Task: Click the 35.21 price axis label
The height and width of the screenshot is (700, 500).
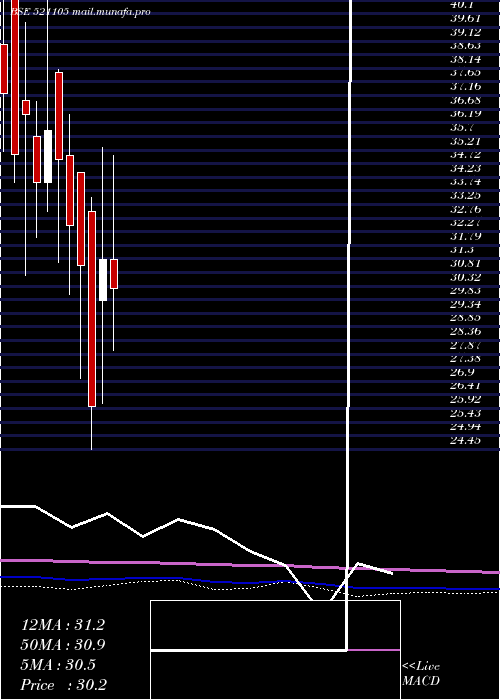Action: tap(465, 141)
